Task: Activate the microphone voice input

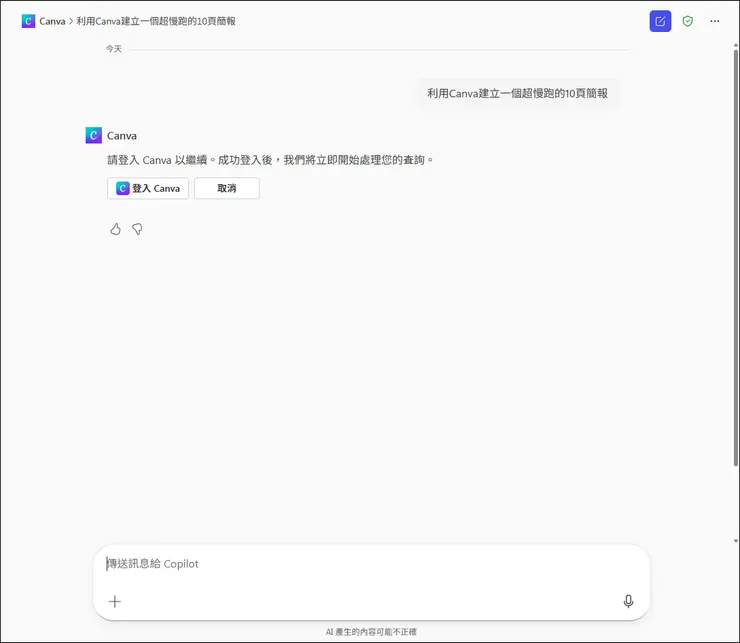Action: tap(628, 601)
